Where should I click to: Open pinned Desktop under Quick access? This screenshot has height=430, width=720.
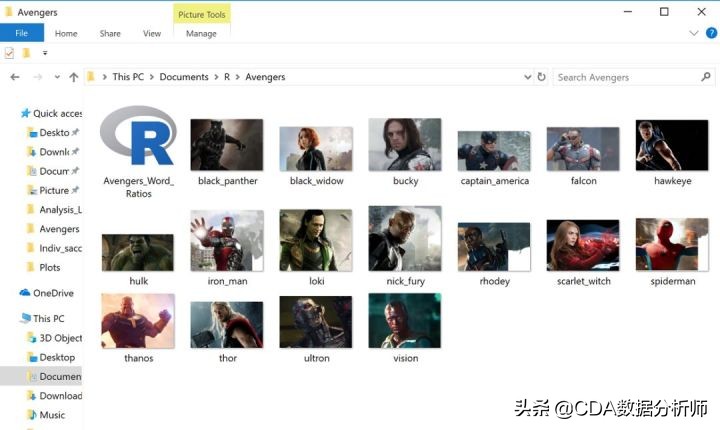click(54, 132)
